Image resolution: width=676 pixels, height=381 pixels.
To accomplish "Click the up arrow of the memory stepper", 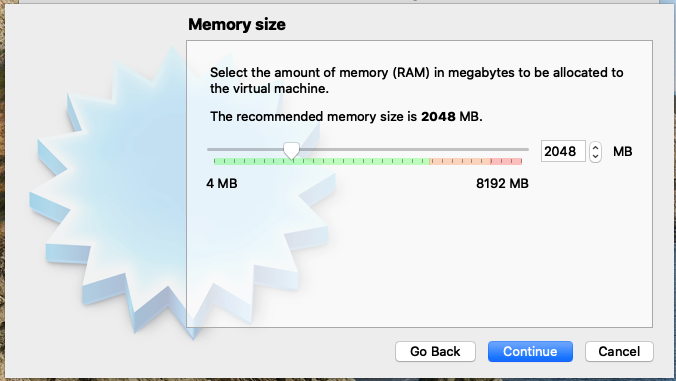I will pos(595,147).
